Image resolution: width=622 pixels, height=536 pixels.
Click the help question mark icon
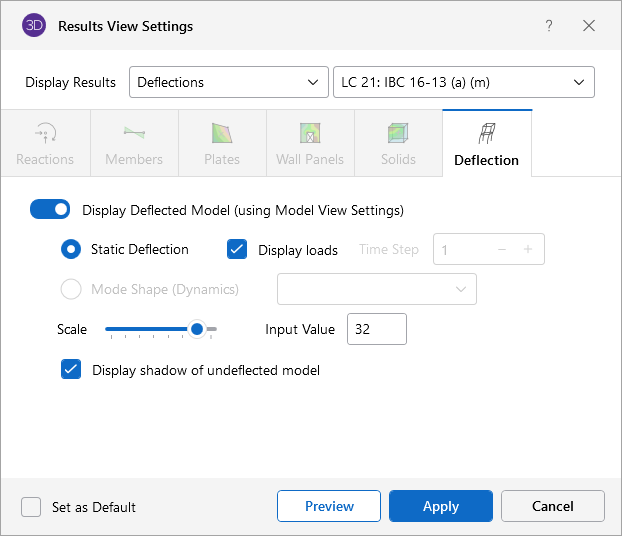[x=549, y=26]
